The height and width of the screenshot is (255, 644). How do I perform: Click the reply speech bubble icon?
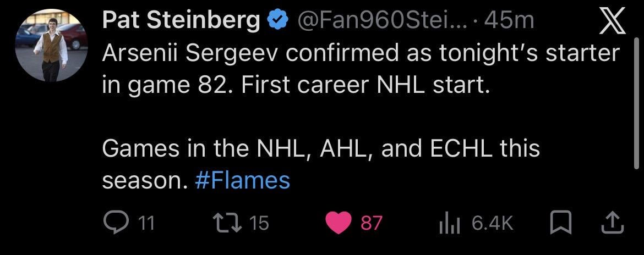[x=114, y=223]
